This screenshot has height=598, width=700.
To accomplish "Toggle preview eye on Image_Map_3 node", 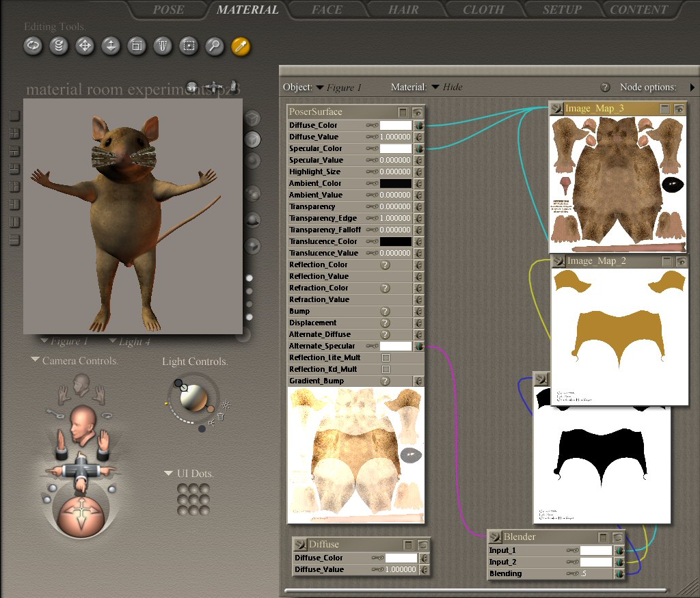I will (679, 109).
